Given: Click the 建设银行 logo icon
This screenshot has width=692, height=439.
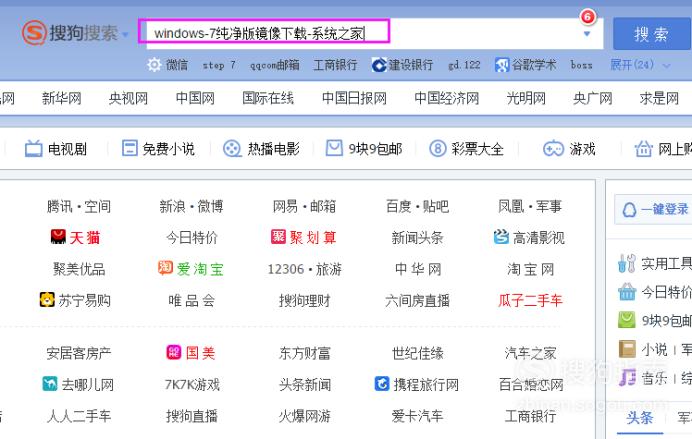Looking at the screenshot, I should point(378,65).
